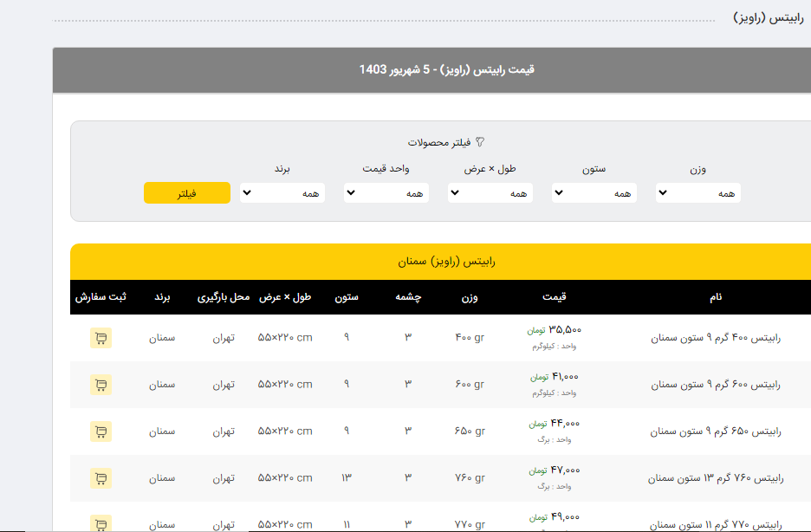
Task: Open the وزن filter dropdown
Action: 697,192
